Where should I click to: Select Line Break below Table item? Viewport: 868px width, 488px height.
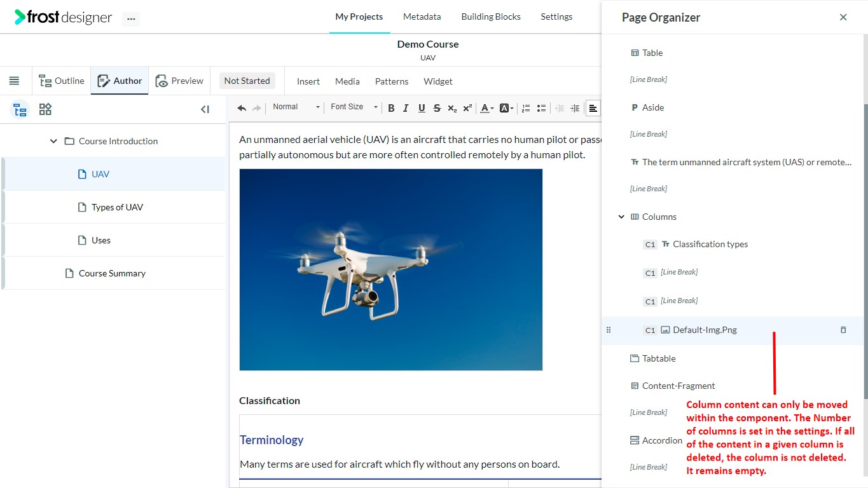click(649, 79)
